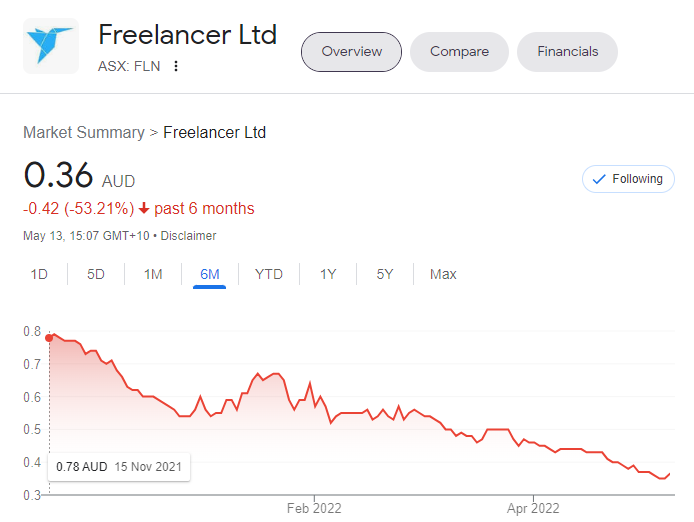Select the Overview pill button

pos(351,52)
